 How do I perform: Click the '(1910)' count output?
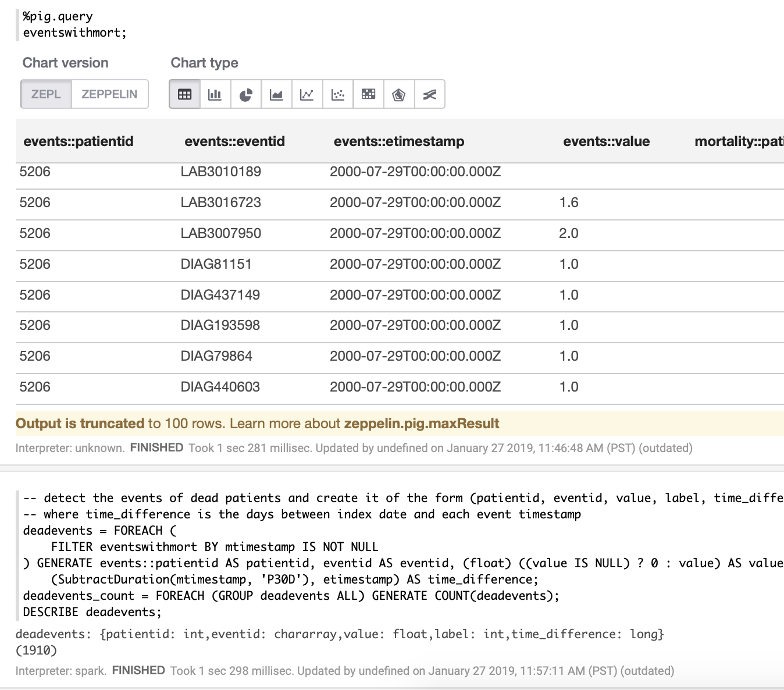point(37,650)
